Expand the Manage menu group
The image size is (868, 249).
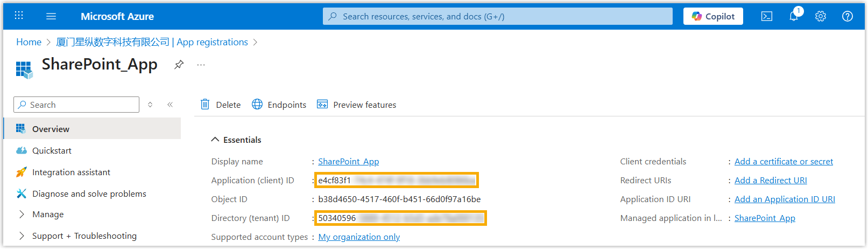click(22, 215)
